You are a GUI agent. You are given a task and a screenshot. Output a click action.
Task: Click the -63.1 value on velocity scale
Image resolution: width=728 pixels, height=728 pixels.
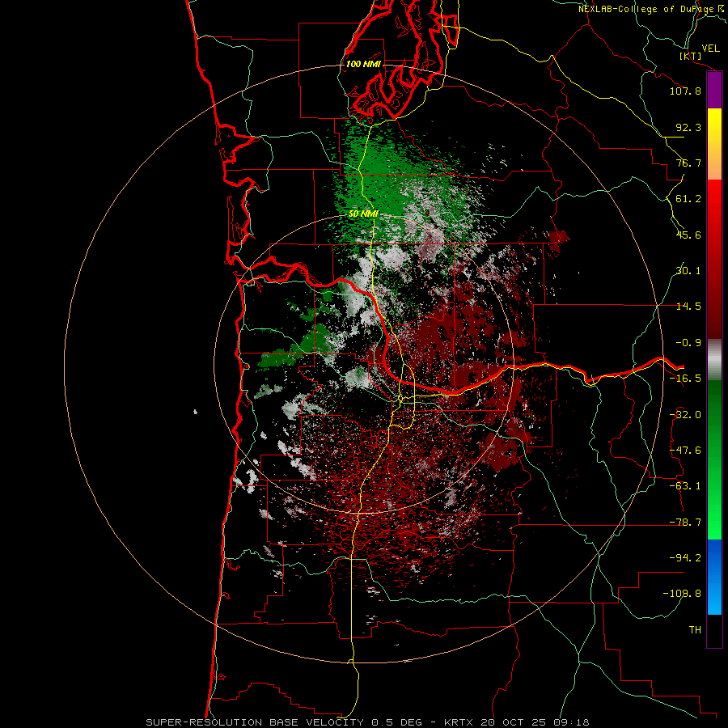[x=685, y=486]
